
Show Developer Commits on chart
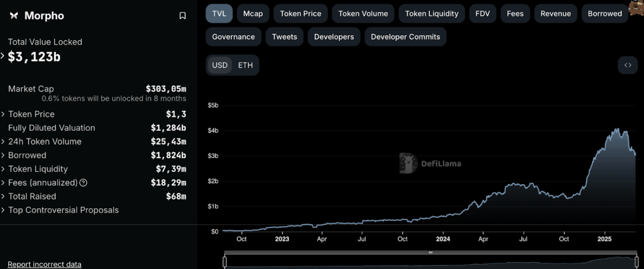click(x=405, y=37)
